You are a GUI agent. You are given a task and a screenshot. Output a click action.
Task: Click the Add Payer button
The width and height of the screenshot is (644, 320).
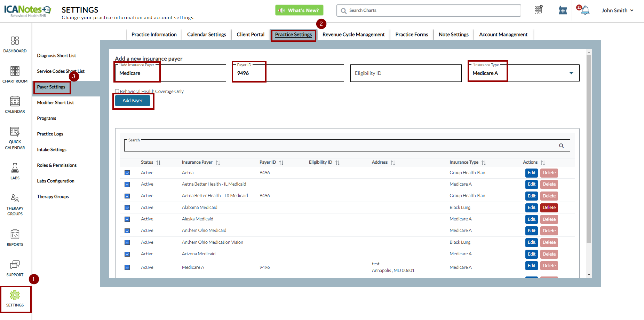pos(133,101)
